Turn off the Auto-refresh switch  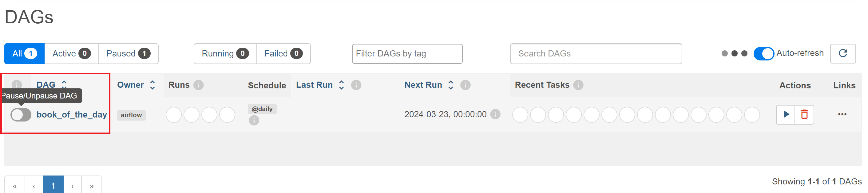[763, 53]
